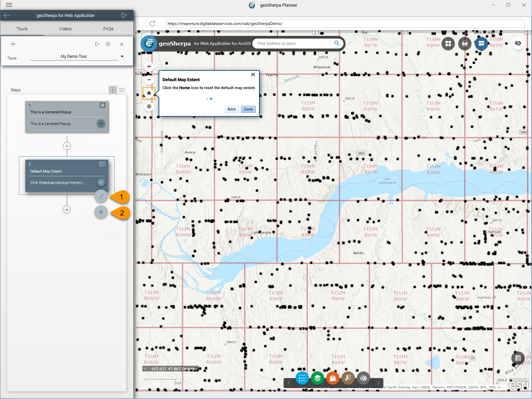The width and height of the screenshot is (532, 399).
Task: Add a step after step 2
Action: (67, 209)
